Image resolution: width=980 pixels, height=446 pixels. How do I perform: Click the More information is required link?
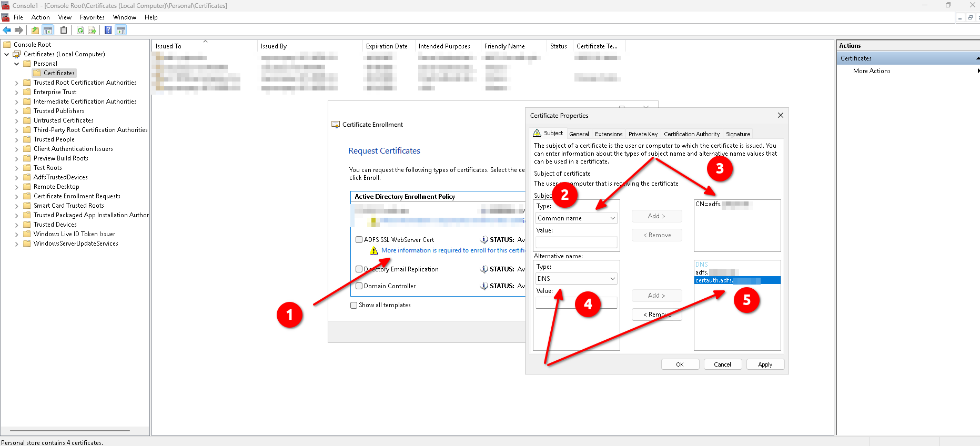pos(452,251)
